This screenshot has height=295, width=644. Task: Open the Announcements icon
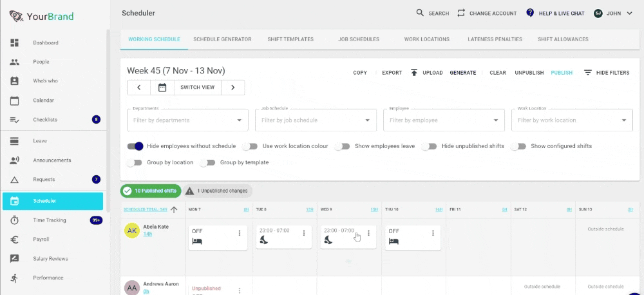14,160
